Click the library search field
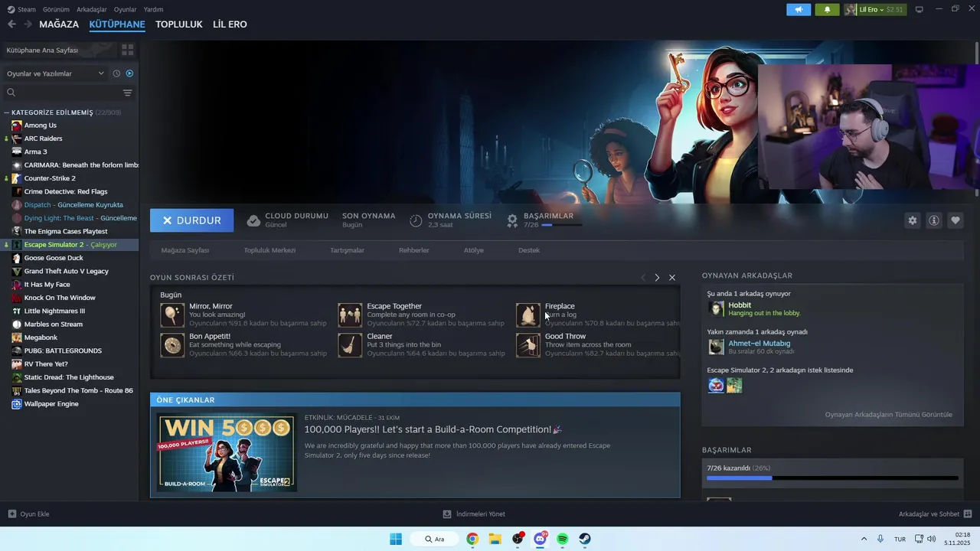The width and height of the screenshot is (980, 551). (63, 93)
